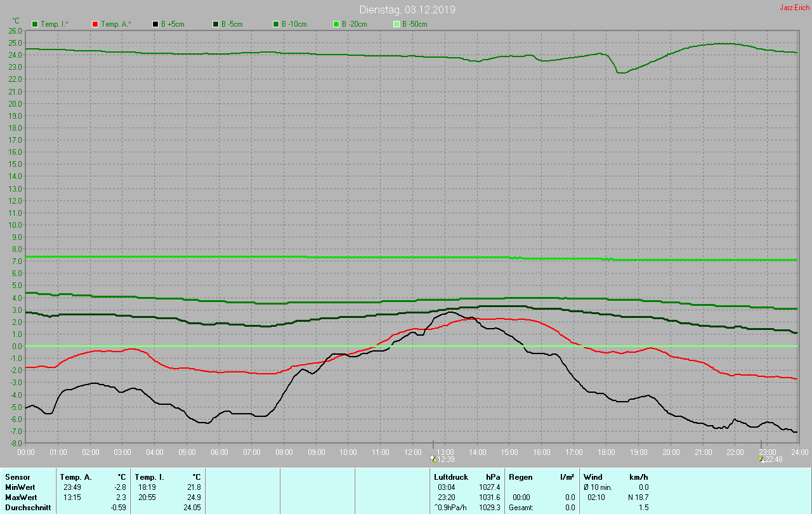
Task: Click the Temp. I. average '24.05'
Action: click(x=192, y=508)
